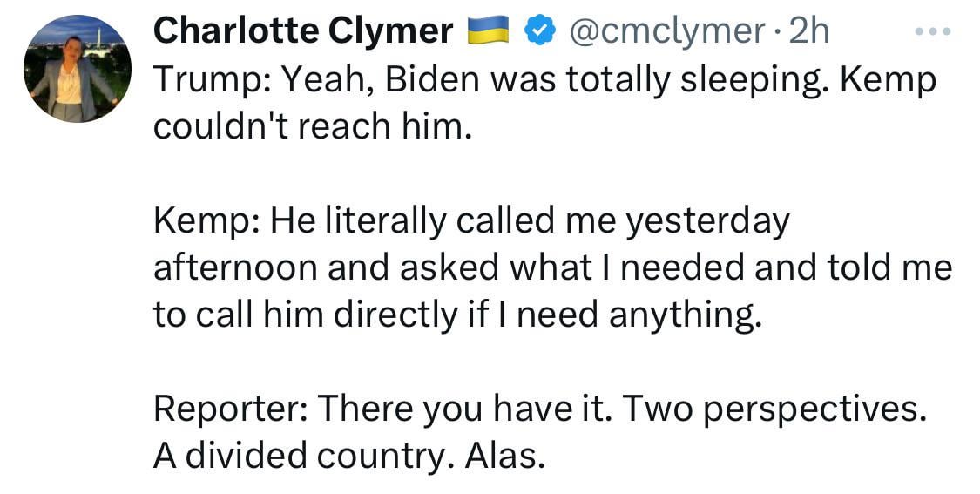Image resolution: width=980 pixels, height=494 pixels.
Task: Click the phrase "There you have it."
Action: point(463,409)
